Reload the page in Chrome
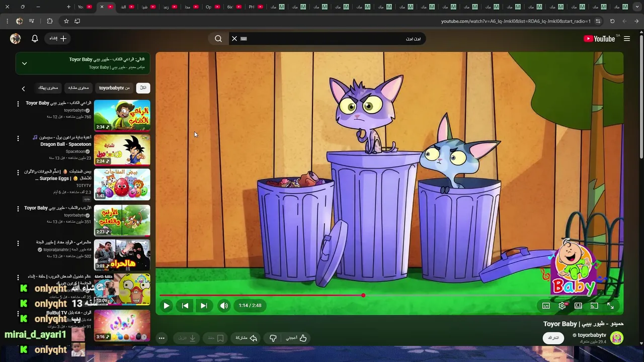 click(x=612, y=21)
